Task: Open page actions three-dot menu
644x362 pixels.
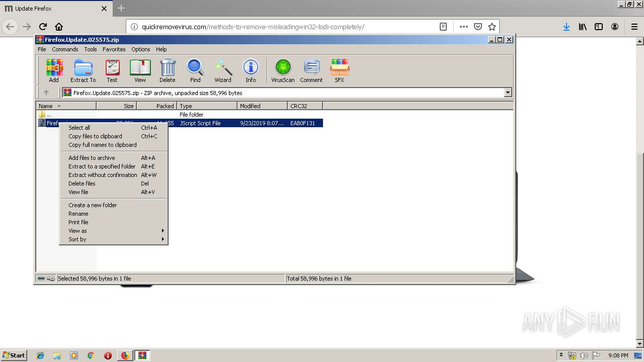Action: [464, 27]
